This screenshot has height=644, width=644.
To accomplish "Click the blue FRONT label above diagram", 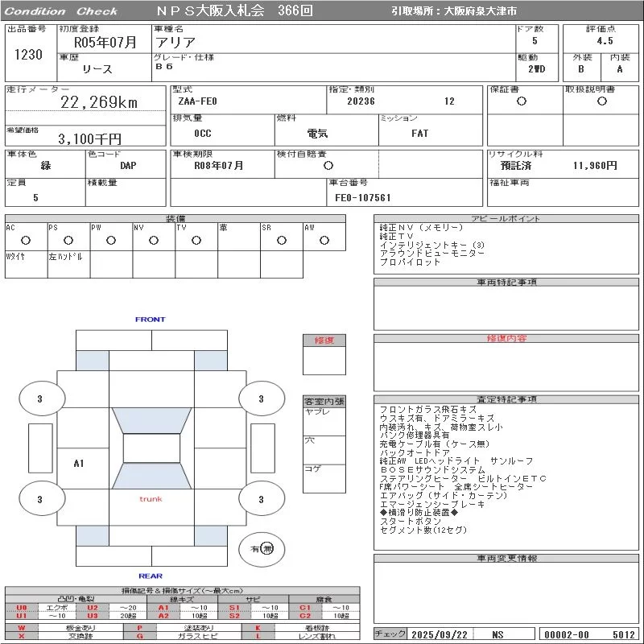I will [x=150, y=320].
